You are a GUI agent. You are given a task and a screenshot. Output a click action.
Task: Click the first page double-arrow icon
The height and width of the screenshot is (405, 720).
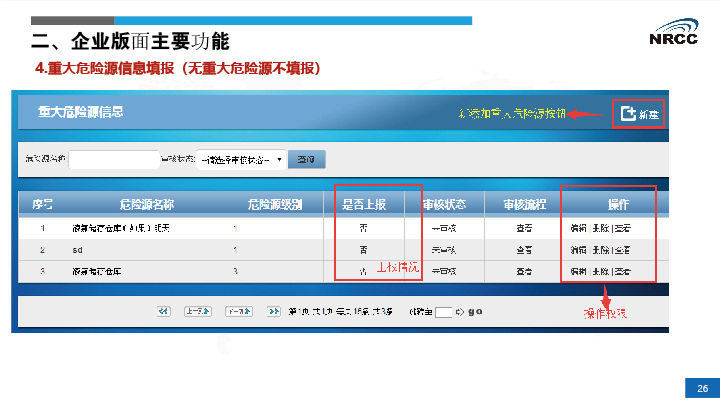pos(163,311)
